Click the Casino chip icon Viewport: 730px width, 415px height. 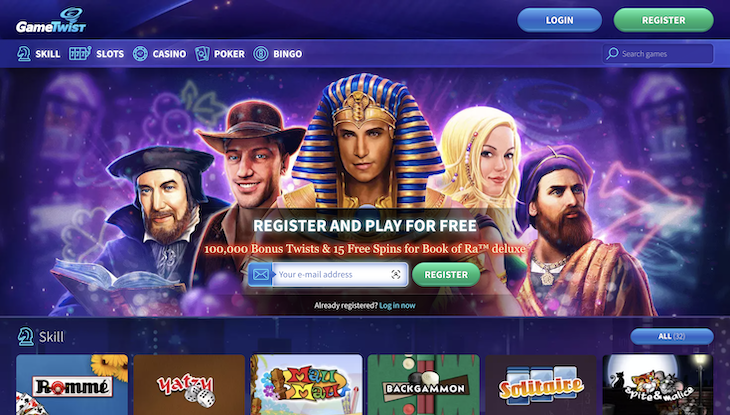140,54
